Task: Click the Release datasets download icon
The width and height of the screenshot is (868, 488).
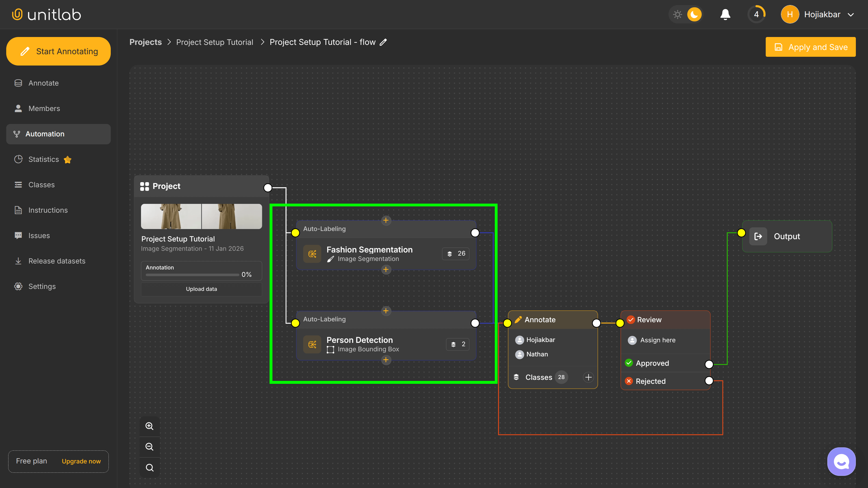Action: tap(18, 261)
